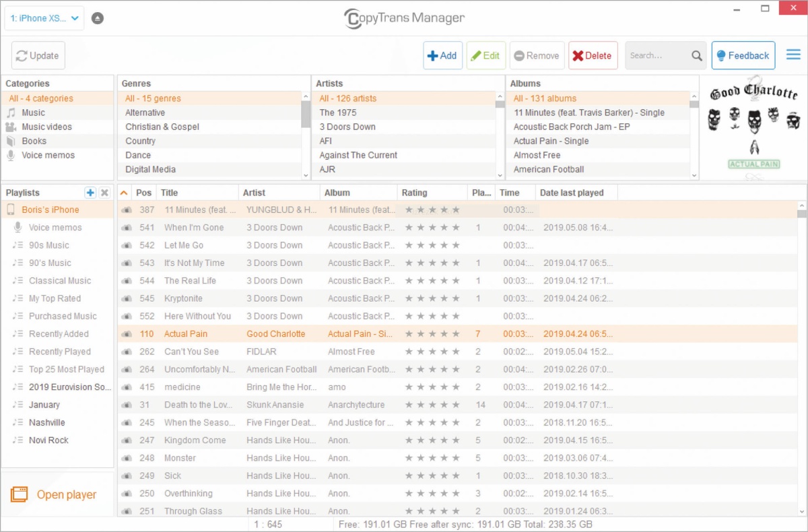Image resolution: width=808 pixels, height=532 pixels.
Task: Open the Top 25 Most Played playlist
Action: [x=58, y=369]
